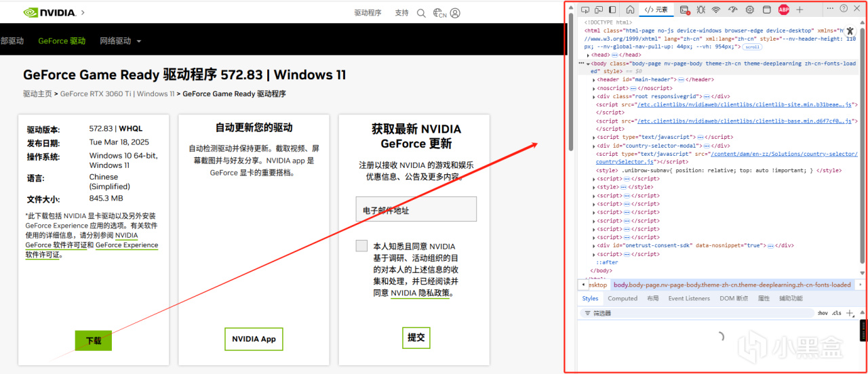Expand the head element node

point(589,55)
